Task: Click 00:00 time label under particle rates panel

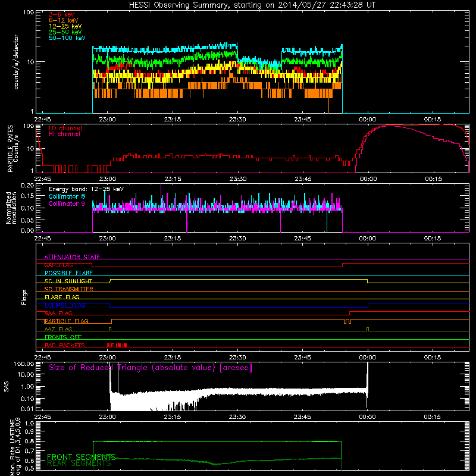Action: tap(368, 179)
